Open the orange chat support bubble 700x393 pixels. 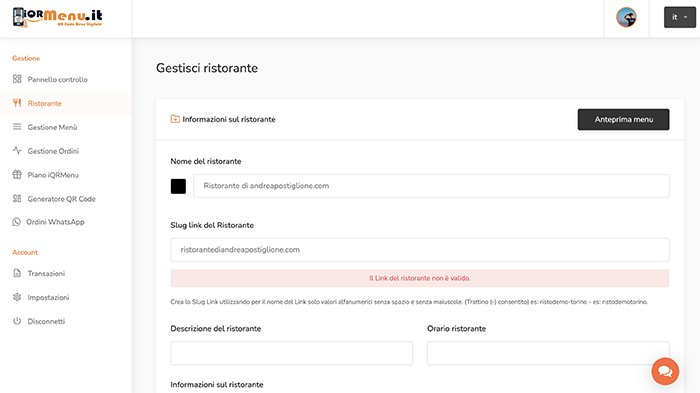[665, 371]
